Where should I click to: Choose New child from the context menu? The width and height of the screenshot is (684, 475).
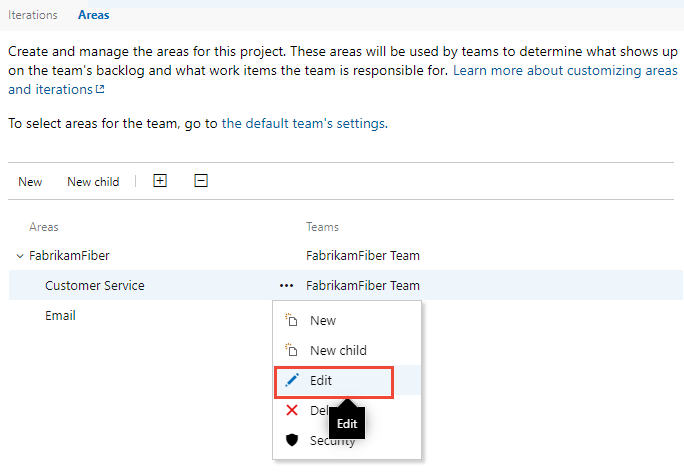[338, 351]
